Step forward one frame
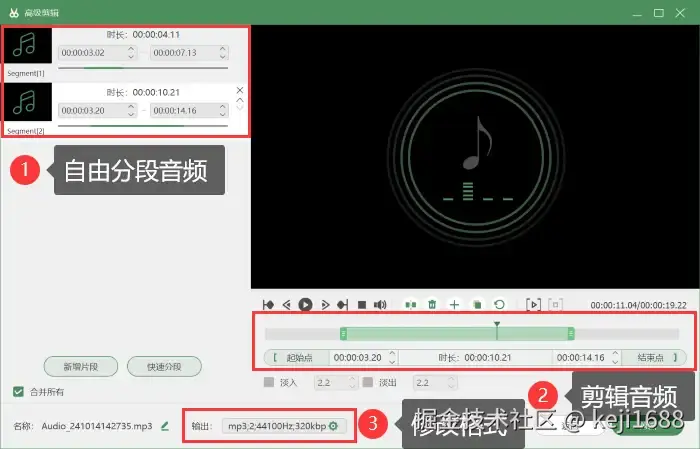Screen dimensions: 700x449 325,305
